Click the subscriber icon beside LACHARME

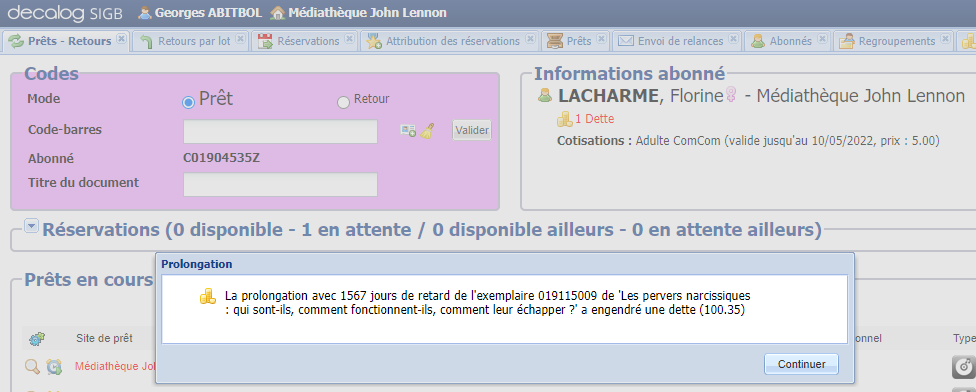545,96
